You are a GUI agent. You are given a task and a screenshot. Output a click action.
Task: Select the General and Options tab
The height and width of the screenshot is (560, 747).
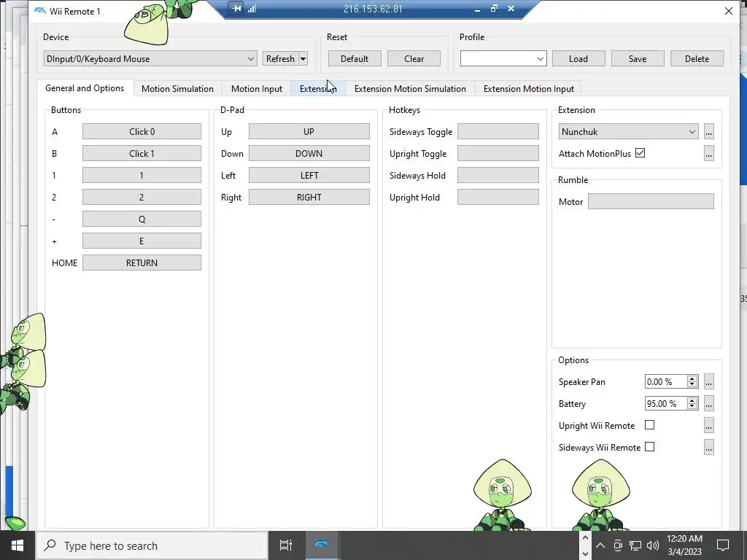[x=85, y=88]
